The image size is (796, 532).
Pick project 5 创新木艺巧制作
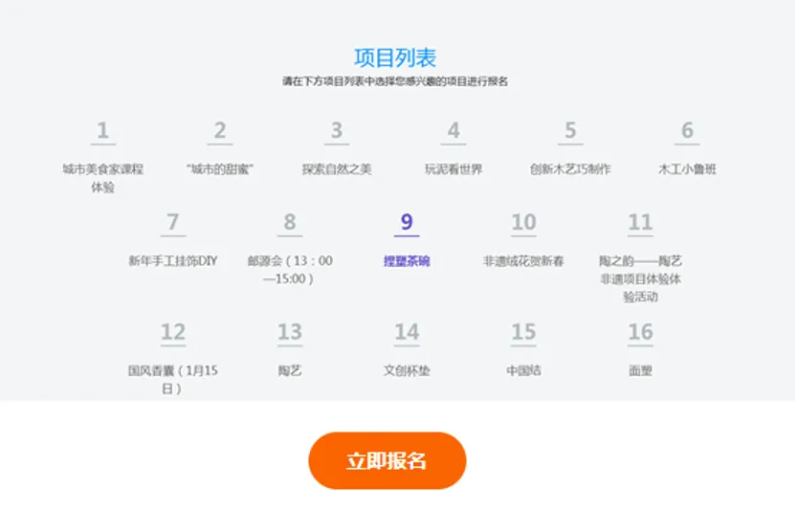[x=570, y=148]
